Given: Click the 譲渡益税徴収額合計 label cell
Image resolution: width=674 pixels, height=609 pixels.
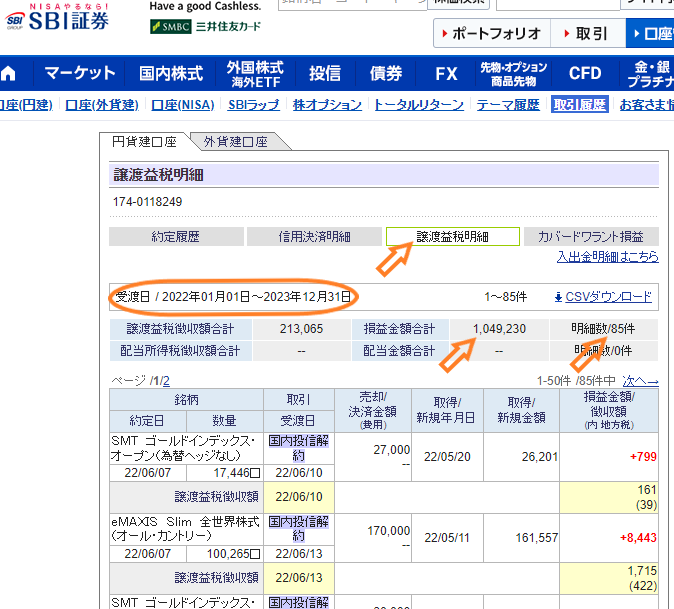Looking at the screenshot, I should (181, 329).
